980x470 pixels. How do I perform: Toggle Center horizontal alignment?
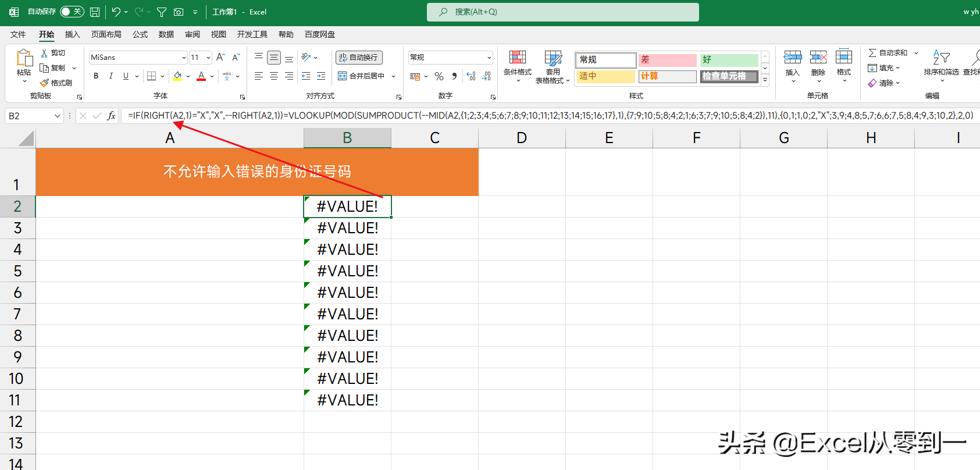click(274, 76)
